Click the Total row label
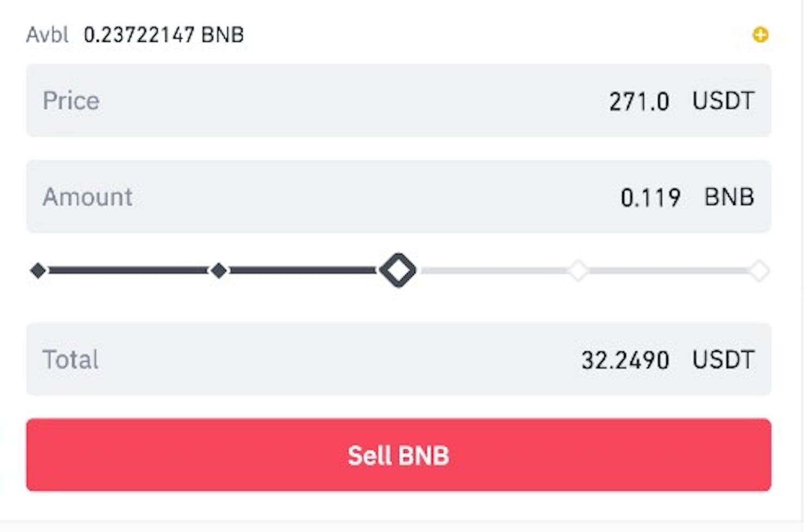 point(70,359)
